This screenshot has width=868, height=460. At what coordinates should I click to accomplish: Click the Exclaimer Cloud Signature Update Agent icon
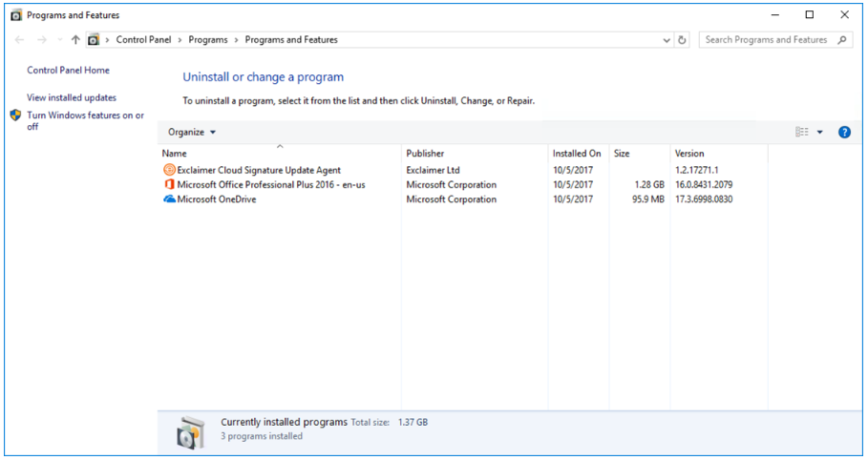click(x=169, y=170)
